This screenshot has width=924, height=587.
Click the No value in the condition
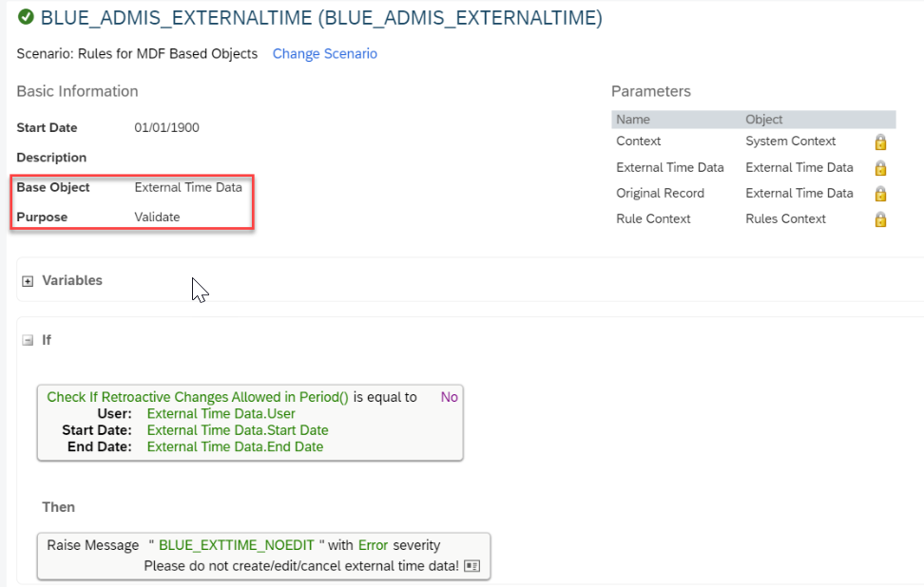449,397
